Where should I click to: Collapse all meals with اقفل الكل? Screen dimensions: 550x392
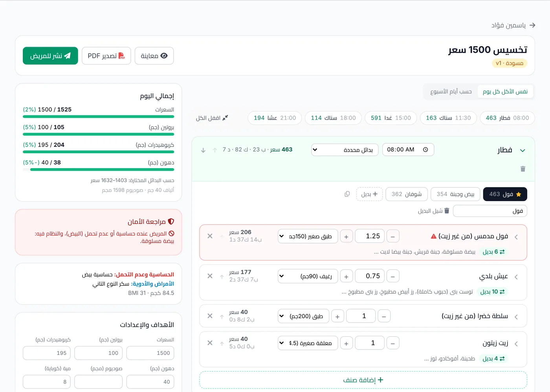(212, 118)
